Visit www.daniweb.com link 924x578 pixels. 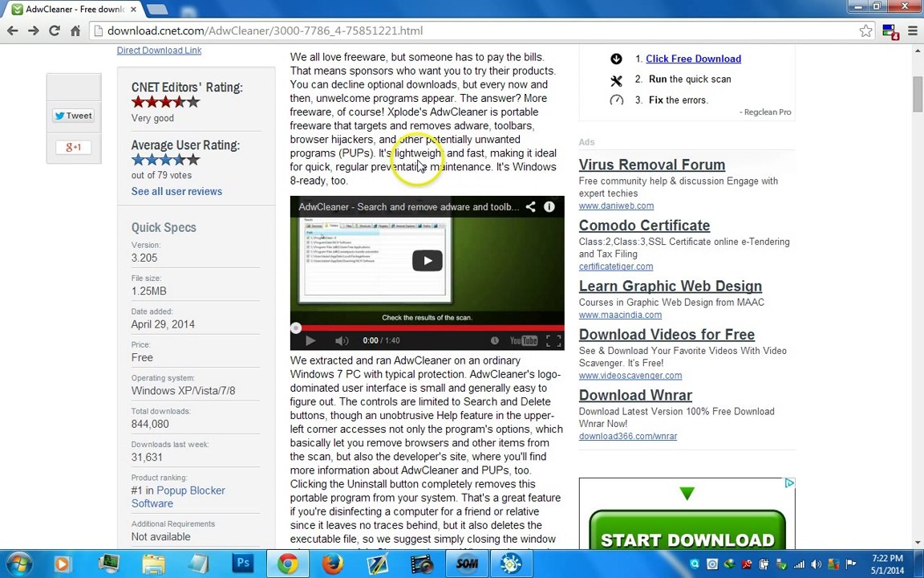click(616, 206)
